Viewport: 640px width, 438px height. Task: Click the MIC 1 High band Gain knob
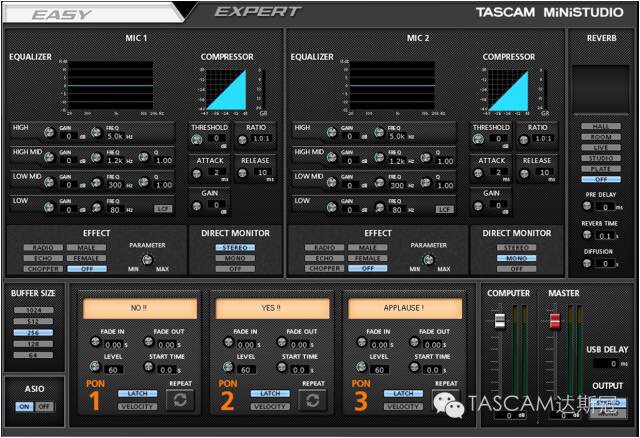[48, 132]
